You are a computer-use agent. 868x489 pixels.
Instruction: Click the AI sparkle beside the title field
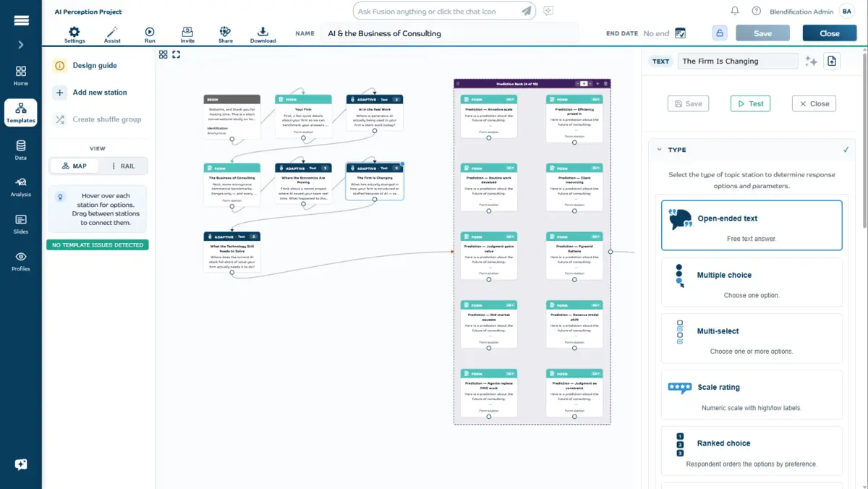pos(811,61)
